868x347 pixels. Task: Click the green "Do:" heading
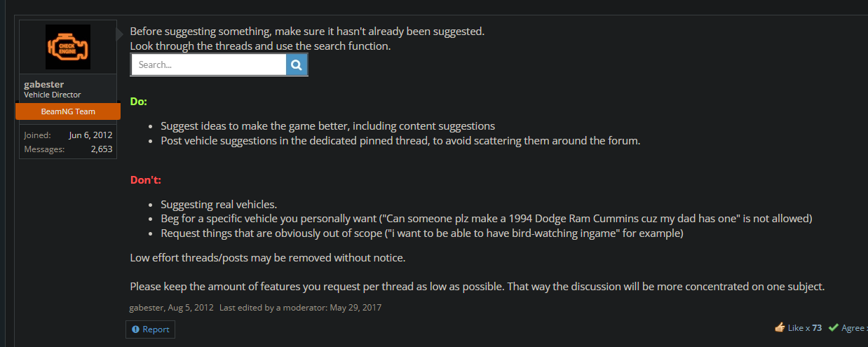[139, 102]
